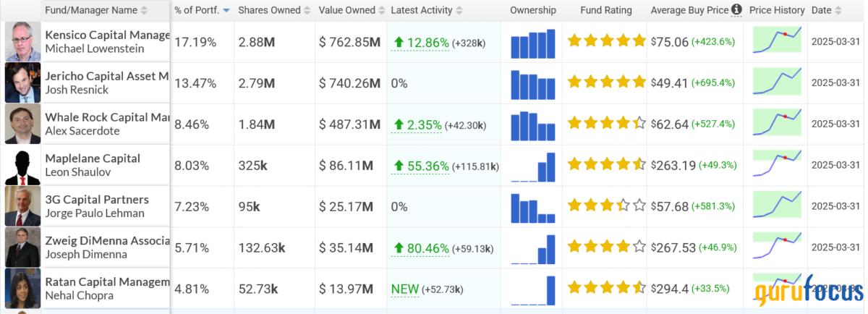Open Maplelane Capital fund link

pyautogui.click(x=93, y=158)
